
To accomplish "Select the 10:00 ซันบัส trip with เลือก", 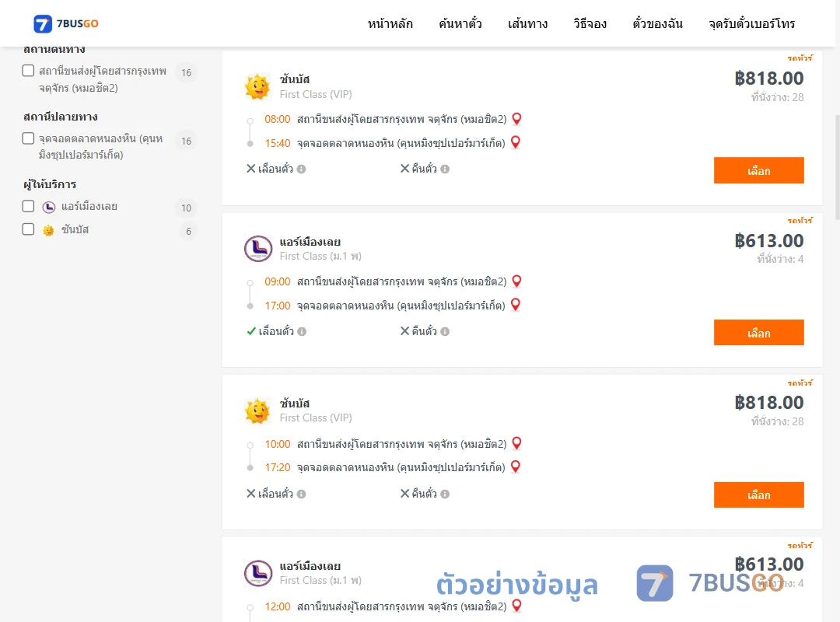I will point(758,495).
